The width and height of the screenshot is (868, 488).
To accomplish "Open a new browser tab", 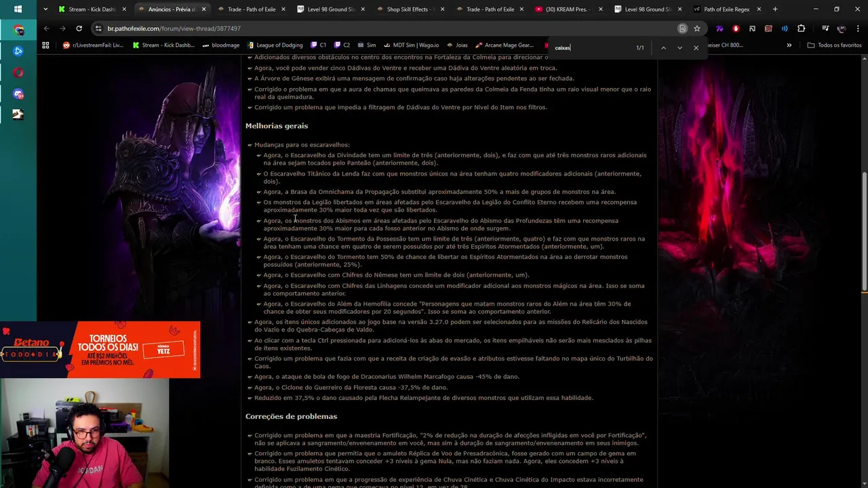I will tap(775, 9).
